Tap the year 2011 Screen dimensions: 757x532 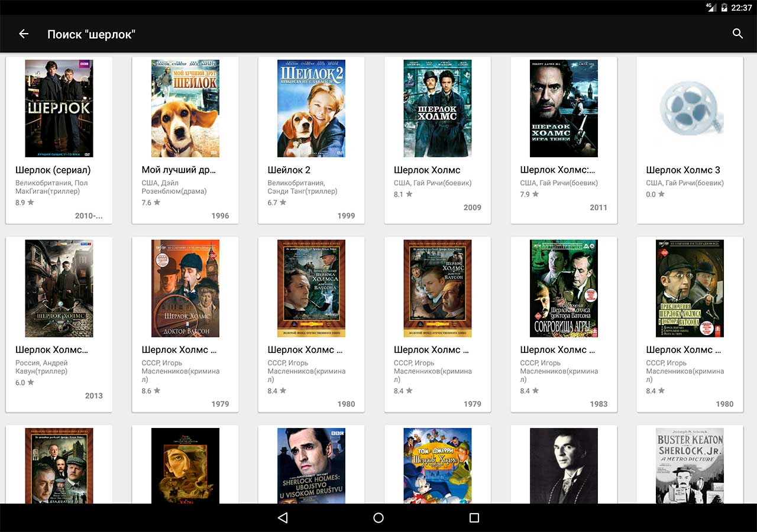tap(599, 207)
